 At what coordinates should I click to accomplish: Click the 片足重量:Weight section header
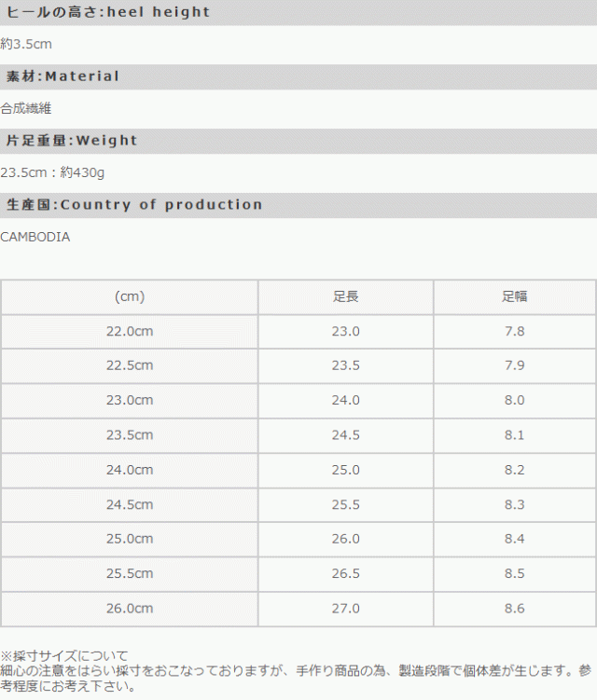pos(72,141)
